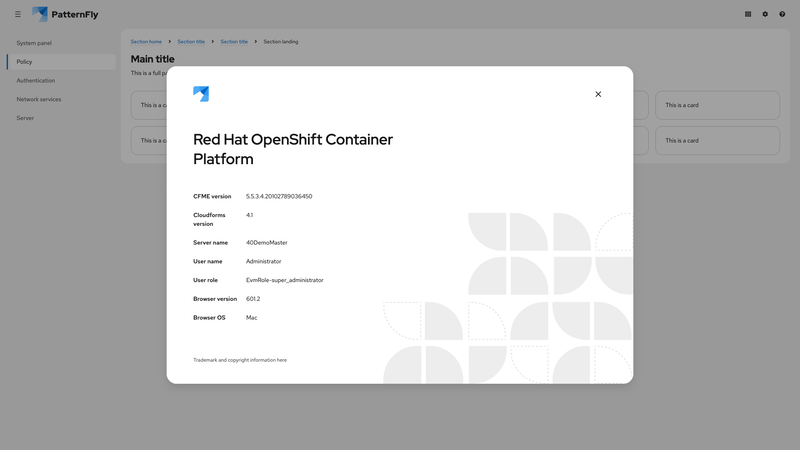Select the rightmost card in first row
Viewport: 800px width, 450px height.
click(x=717, y=105)
